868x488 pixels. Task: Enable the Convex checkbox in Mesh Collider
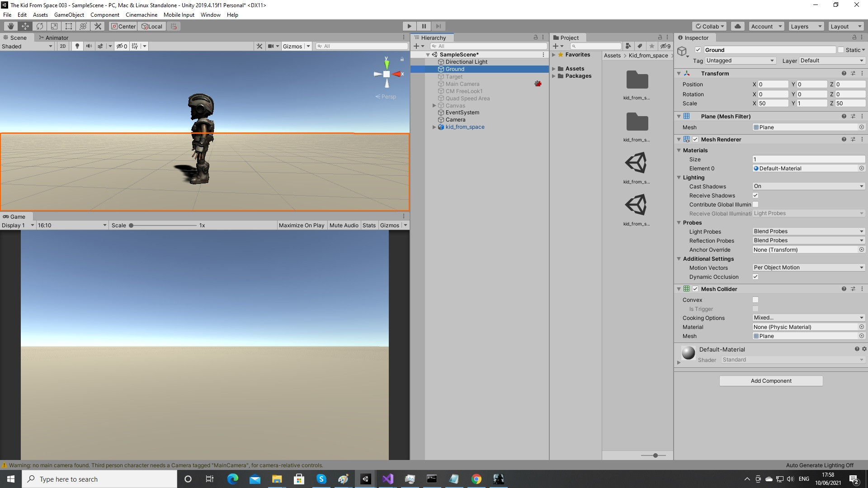(755, 300)
